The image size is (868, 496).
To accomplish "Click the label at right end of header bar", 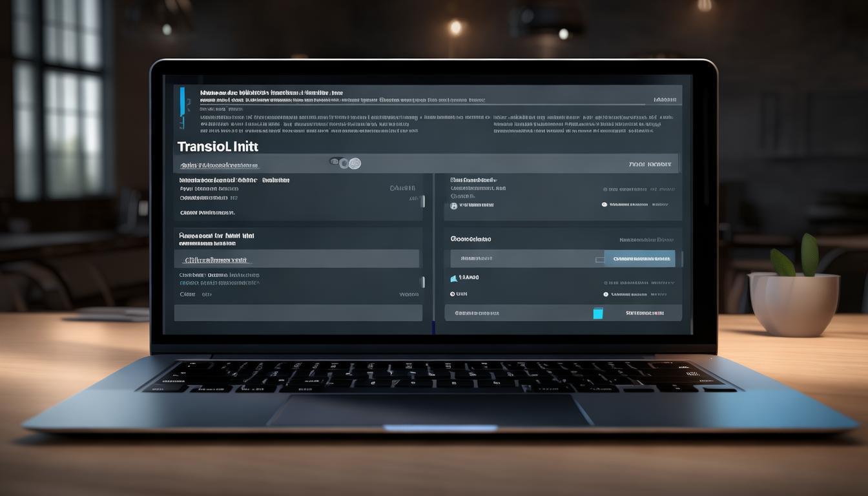I will [650, 165].
